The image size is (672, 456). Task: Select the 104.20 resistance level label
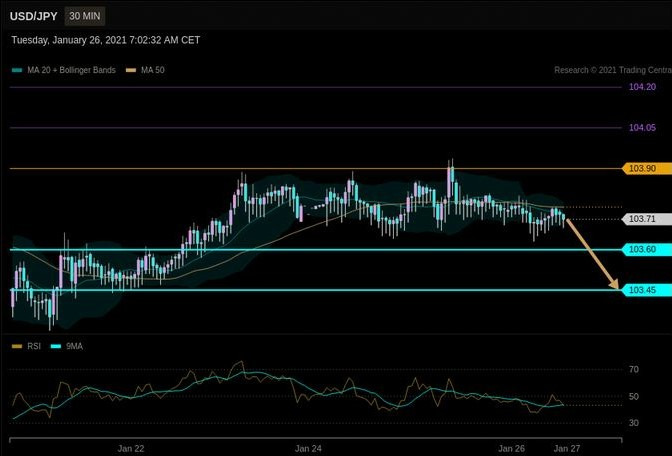tap(642, 87)
